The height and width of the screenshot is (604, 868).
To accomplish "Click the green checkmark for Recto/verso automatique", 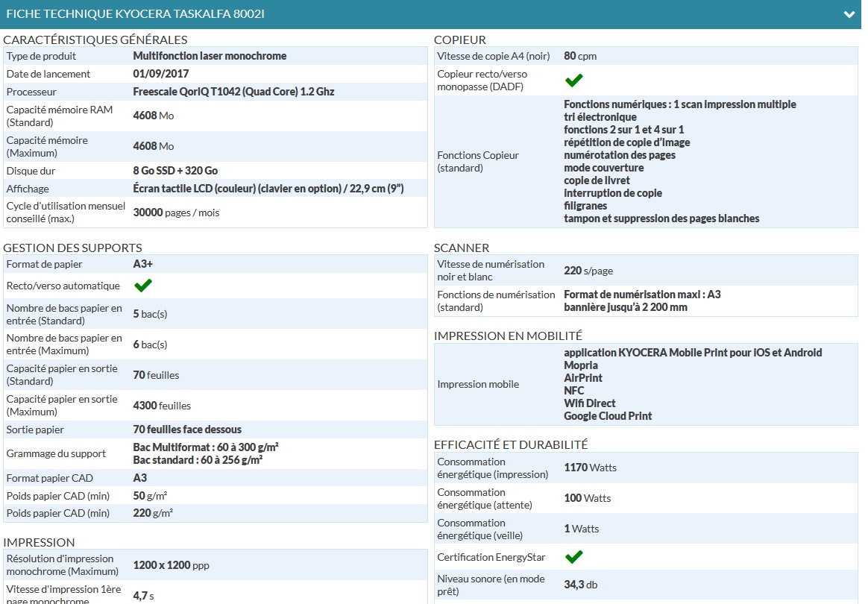I will [143, 286].
